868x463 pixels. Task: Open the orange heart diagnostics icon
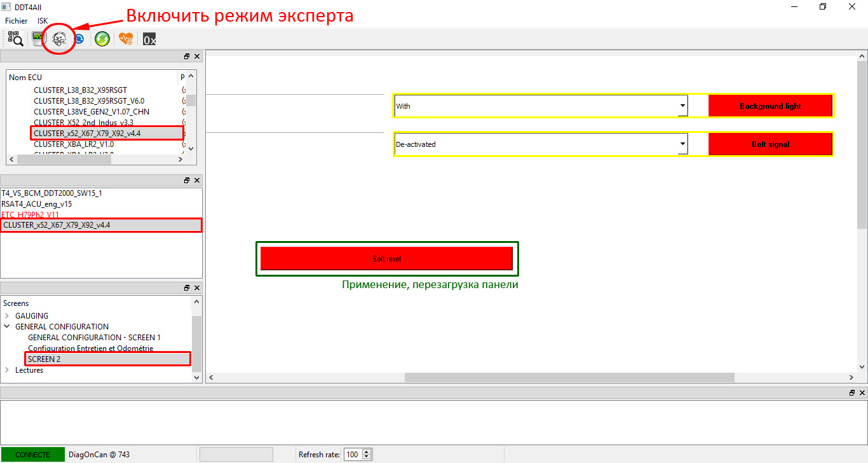pos(126,39)
